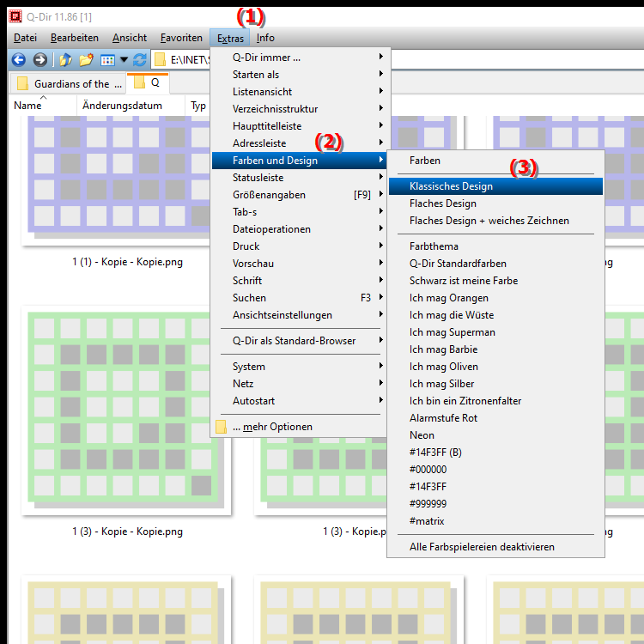Click the Extras menu

tap(230, 38)
